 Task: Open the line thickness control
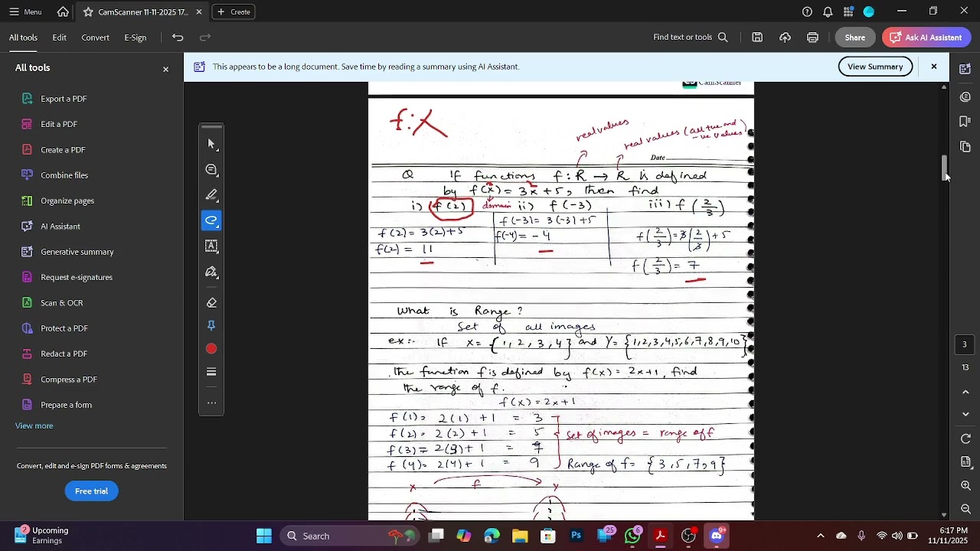click(x=211, y=372)
